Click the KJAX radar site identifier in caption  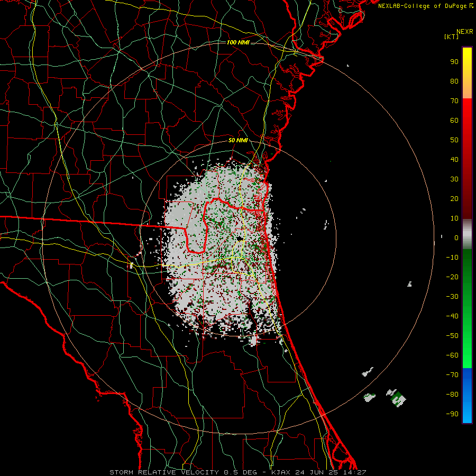(281, 472)
